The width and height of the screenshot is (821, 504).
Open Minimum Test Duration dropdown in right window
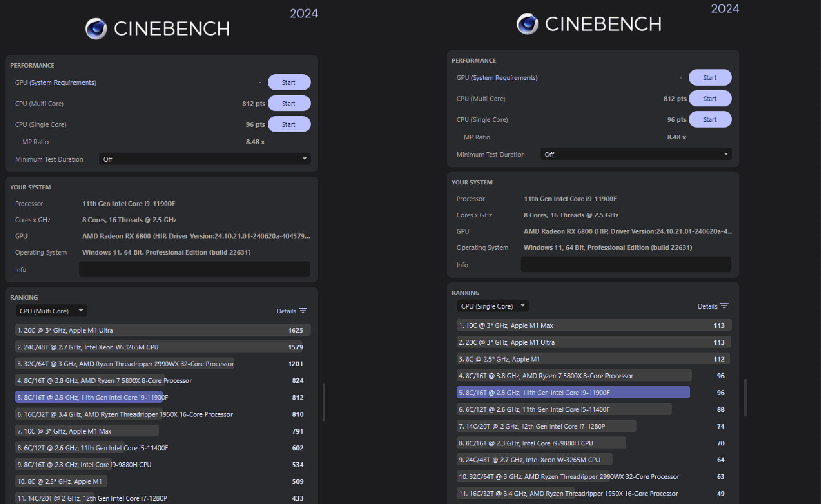click(636, 154)
